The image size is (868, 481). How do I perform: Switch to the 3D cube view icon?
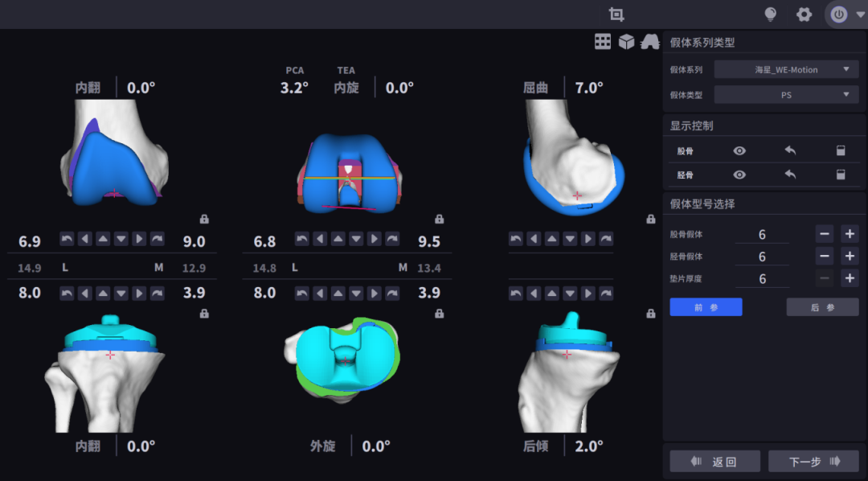626,42
